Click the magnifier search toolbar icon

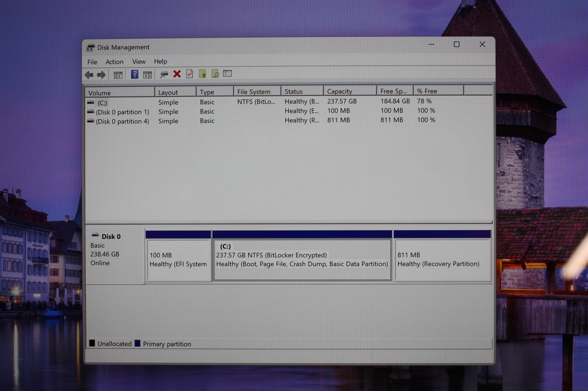point(215,74)
